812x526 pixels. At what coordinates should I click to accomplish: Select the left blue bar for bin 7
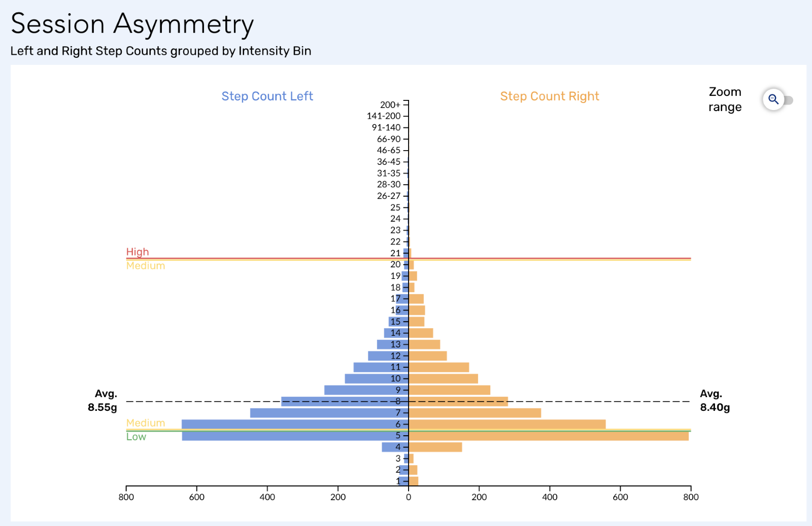329,413
